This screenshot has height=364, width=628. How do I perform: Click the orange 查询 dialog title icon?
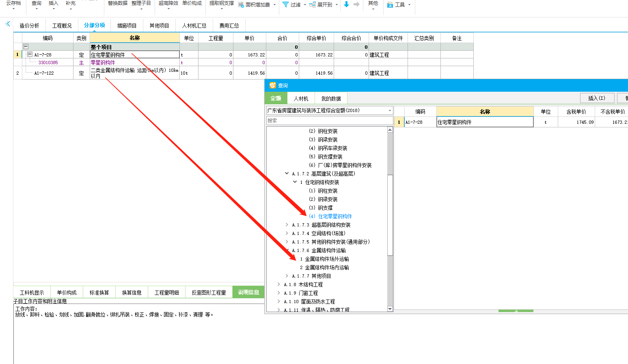pyautogui.click(x=272, y=85)
